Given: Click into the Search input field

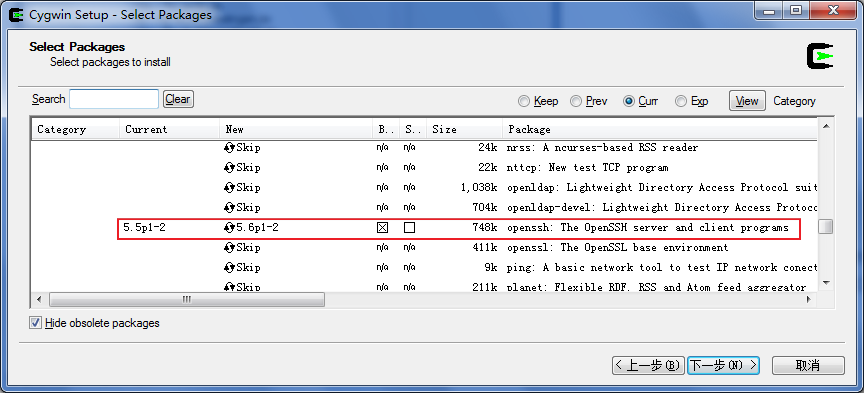Looking at the screenshot, I should coord(114,99).
